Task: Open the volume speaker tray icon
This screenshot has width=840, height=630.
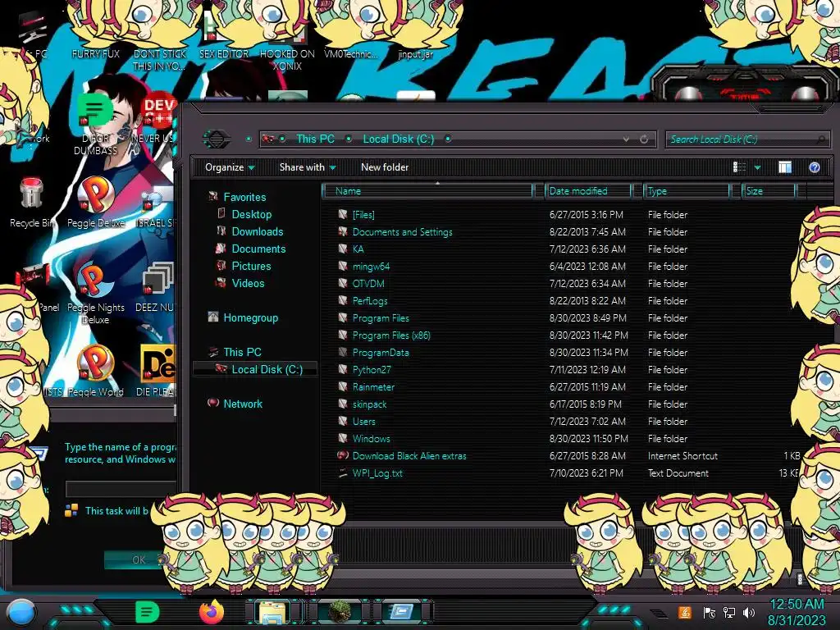Action: coord(748,612)
